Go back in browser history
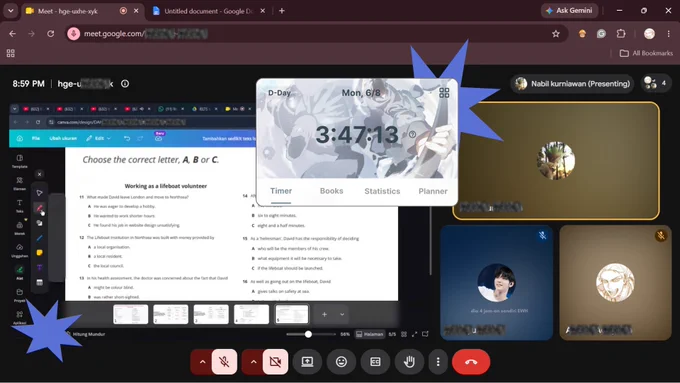 pyautogui.click(x=12, y=34)
